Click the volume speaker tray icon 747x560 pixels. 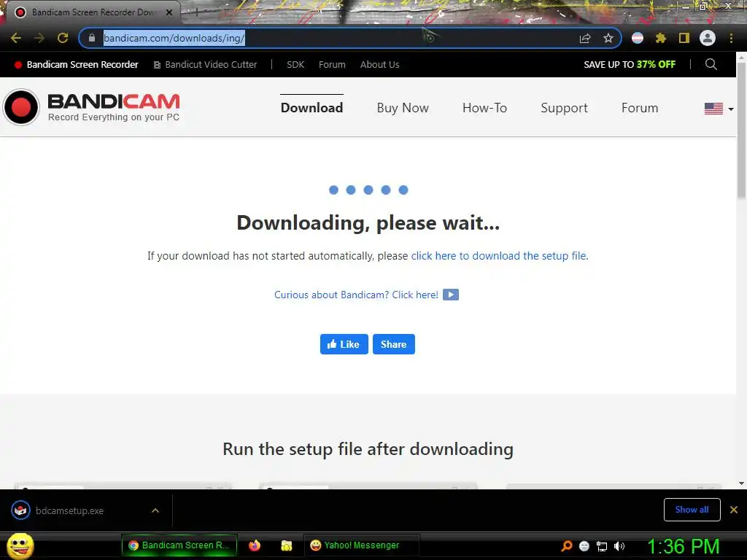(619, 546)
